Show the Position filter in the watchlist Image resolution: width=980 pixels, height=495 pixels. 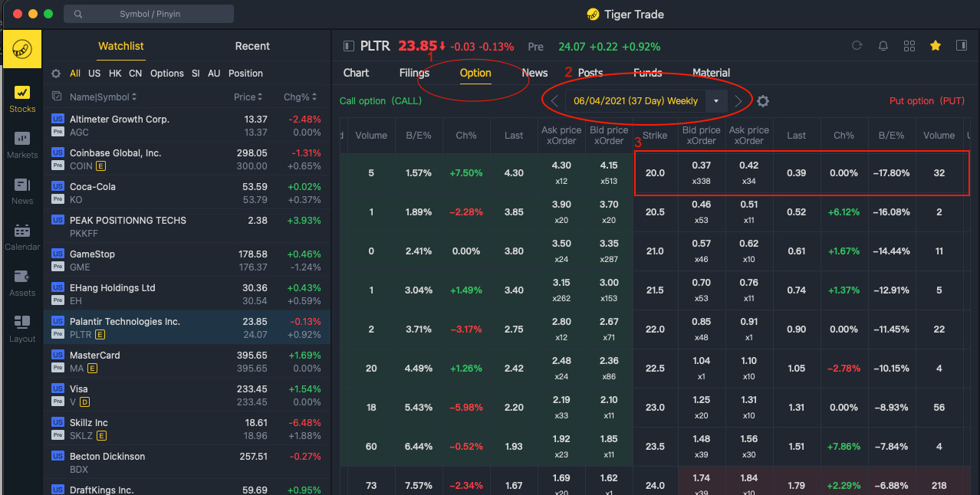coord(245,74)
